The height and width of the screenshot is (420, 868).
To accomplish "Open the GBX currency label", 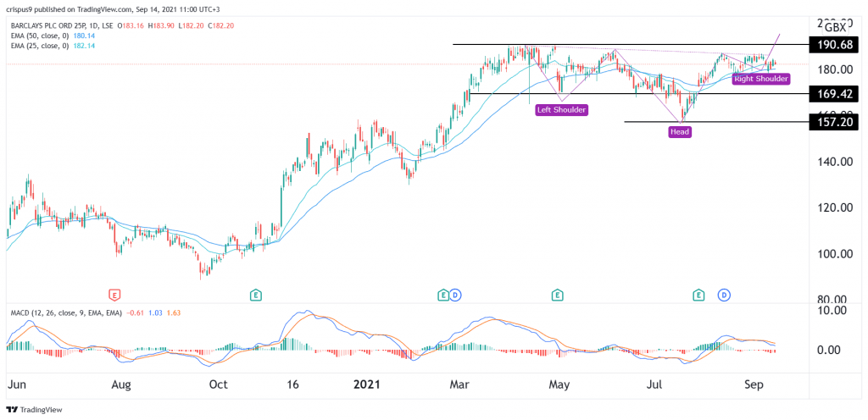I will tap(835, 28).
